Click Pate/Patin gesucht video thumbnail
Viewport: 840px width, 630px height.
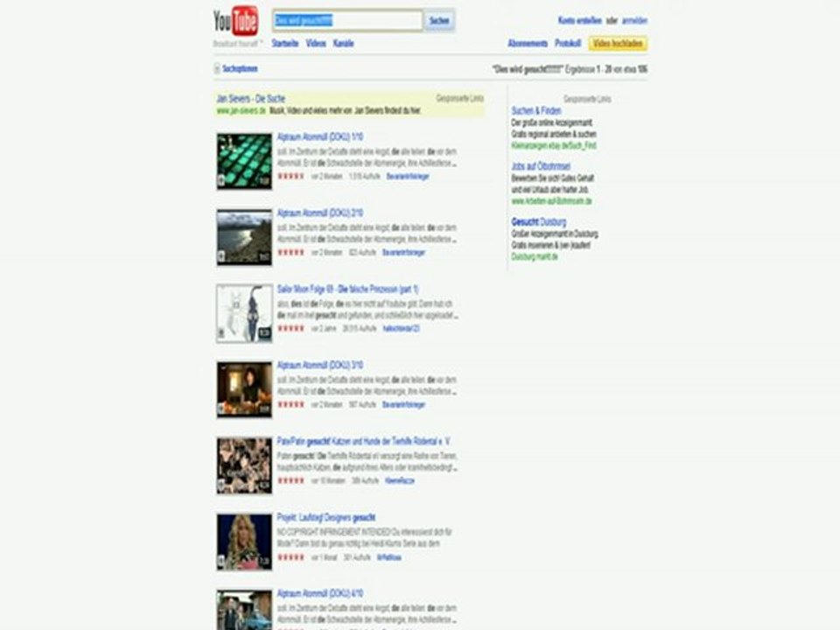244,465
